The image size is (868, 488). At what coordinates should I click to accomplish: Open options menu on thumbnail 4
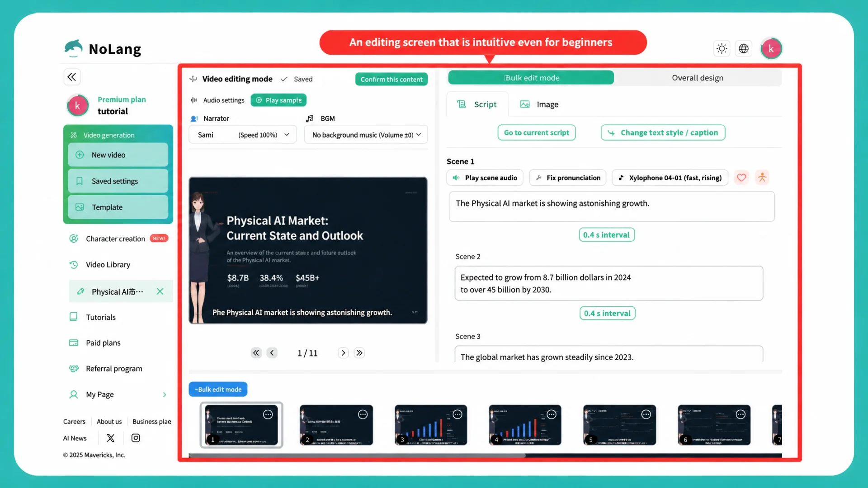552,414
